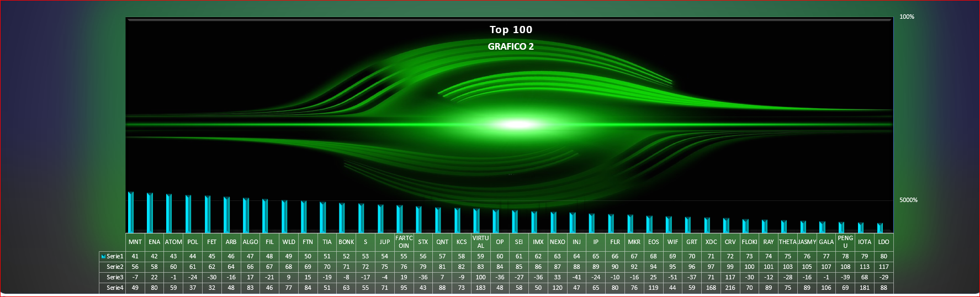
Task: Click the Serie1 cyan legend key marker
Action: 103,257
